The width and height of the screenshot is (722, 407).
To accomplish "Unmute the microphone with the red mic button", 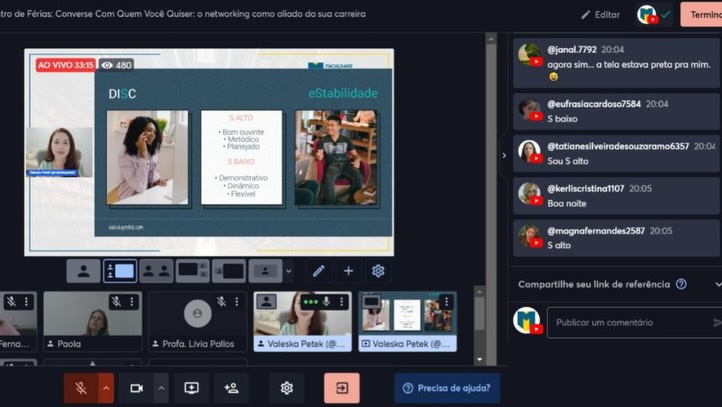I will coord(81,388).
